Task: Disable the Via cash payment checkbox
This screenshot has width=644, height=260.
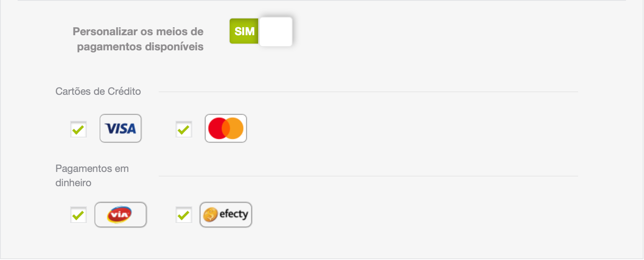Action: (78, 215)
